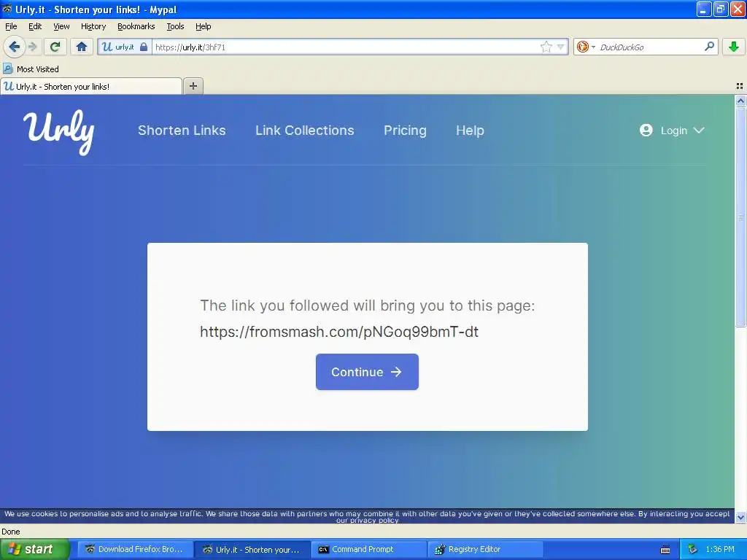The width and height of the screenshot is (747, 560).
Task: Click the fromsmash.com destination URL text
Action: 339,332
